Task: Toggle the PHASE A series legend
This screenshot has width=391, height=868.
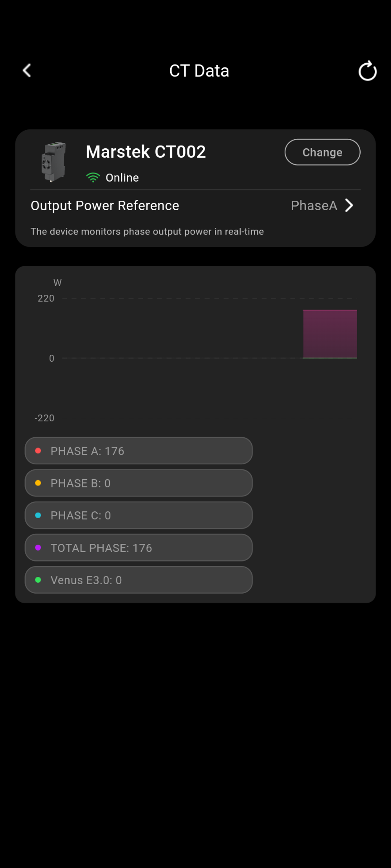Action: click(x=138, y=451)
